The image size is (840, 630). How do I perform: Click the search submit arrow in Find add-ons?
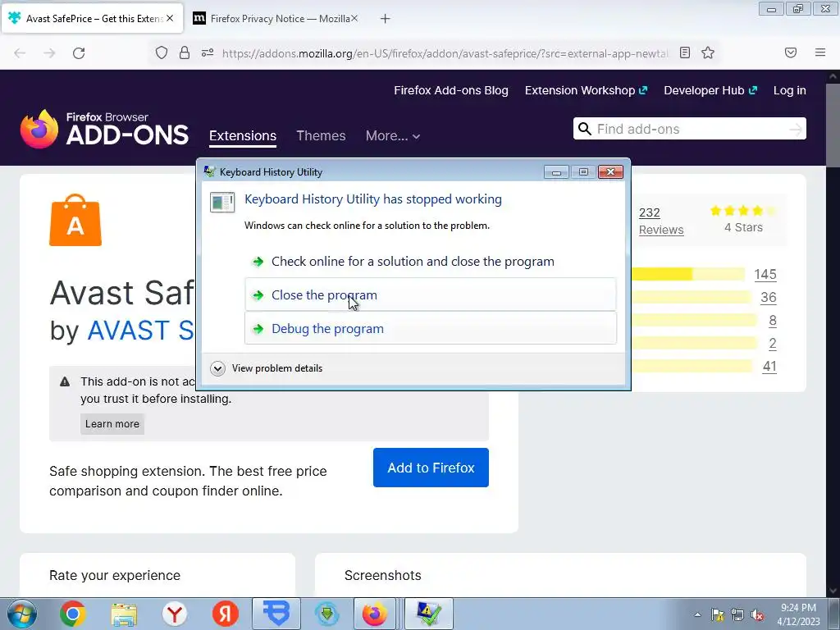(x=796, y=129)
